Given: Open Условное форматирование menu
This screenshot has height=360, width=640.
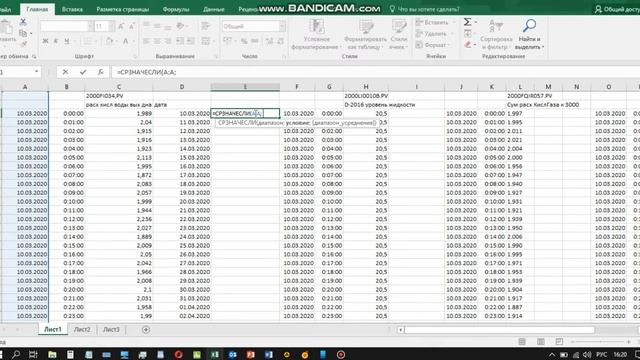Looking at the screenshot, I should click(x=316, y=35).
